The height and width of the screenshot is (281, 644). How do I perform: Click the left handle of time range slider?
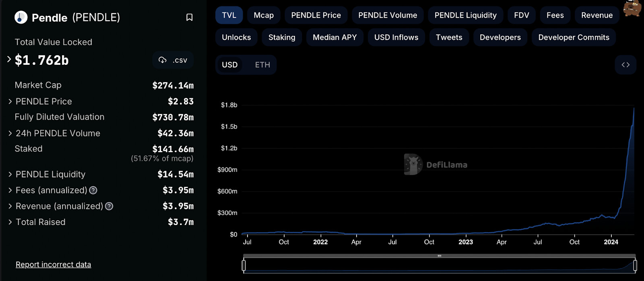point(244,265)
